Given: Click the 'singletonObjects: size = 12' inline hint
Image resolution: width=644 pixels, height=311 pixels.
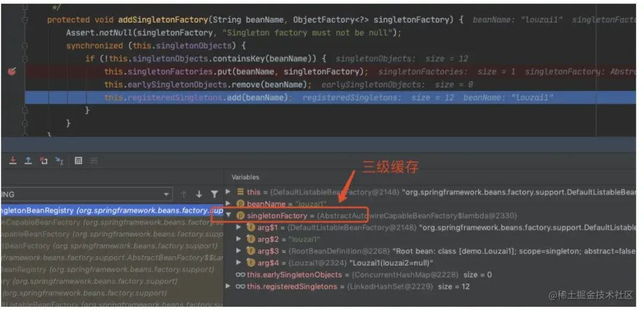Looking at the screenshot, I should coord(402,58).
